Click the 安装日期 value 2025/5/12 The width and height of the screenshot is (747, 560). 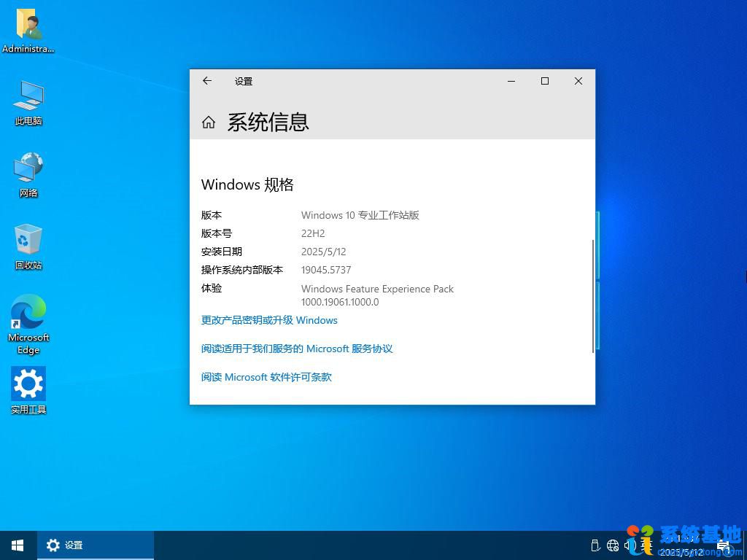coord(323,252)
